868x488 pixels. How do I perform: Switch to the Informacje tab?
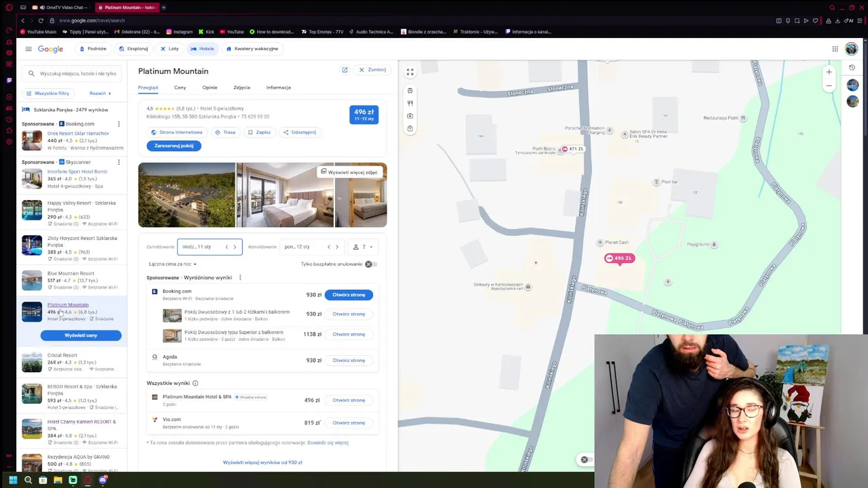[279, 87]
